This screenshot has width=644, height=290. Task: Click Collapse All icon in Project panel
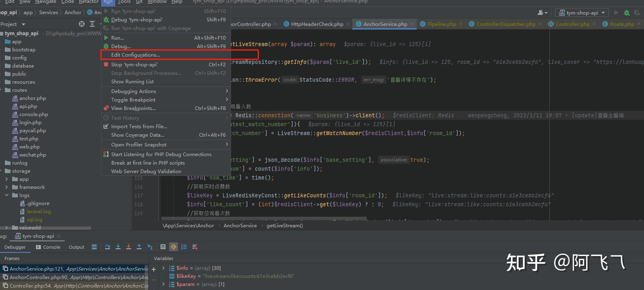[x=92, y=24]
